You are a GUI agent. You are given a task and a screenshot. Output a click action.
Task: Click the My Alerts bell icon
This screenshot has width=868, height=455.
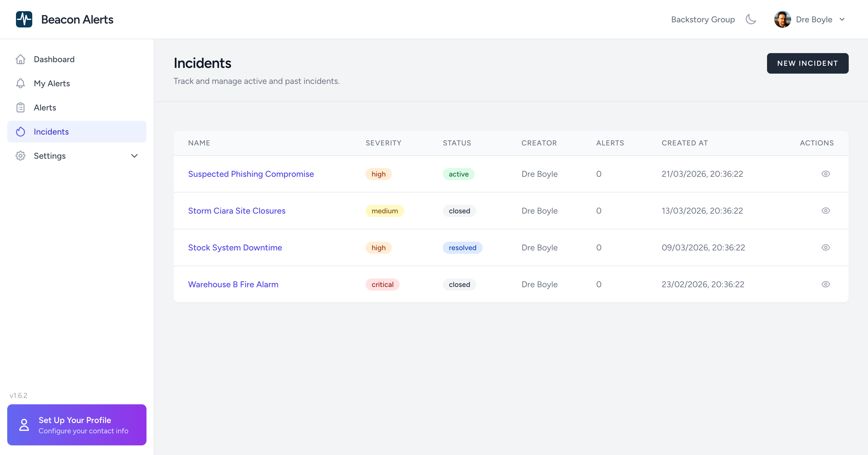pyautogui.click(x=20, y=83)
